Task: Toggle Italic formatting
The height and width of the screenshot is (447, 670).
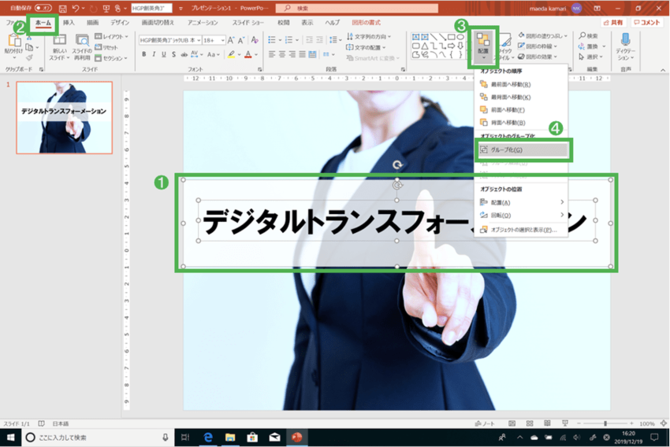Action: 154,54
